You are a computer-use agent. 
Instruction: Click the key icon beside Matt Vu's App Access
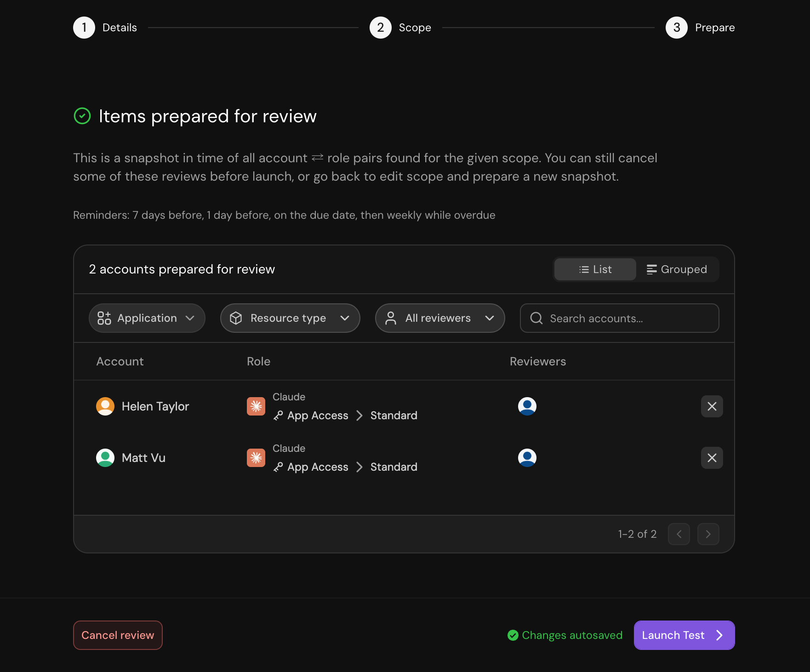(278, 467)
